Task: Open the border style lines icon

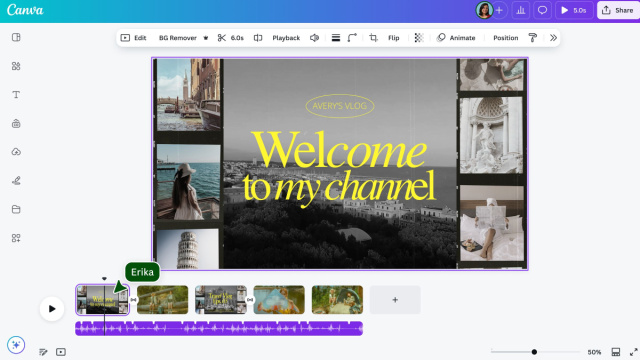Action: click(336, 38)
